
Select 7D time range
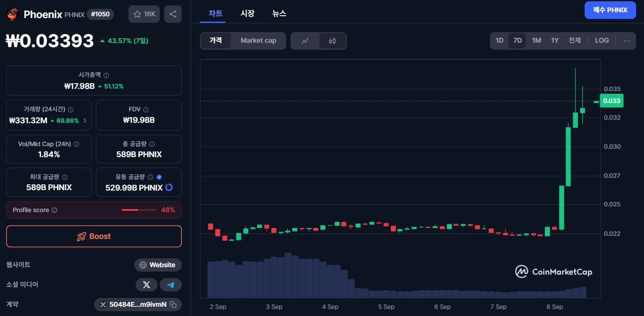[x=518, y=40]
